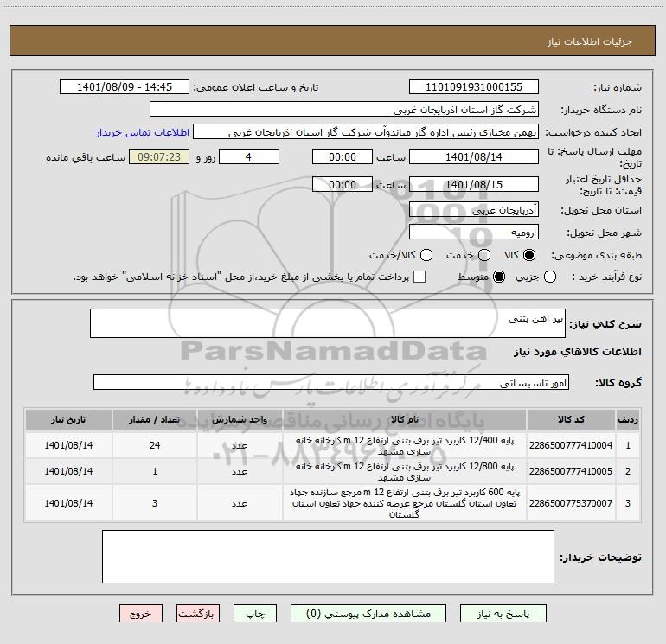Click the خروج exit button
Screen dimensions: 666x644
click(x=141, y=614)
